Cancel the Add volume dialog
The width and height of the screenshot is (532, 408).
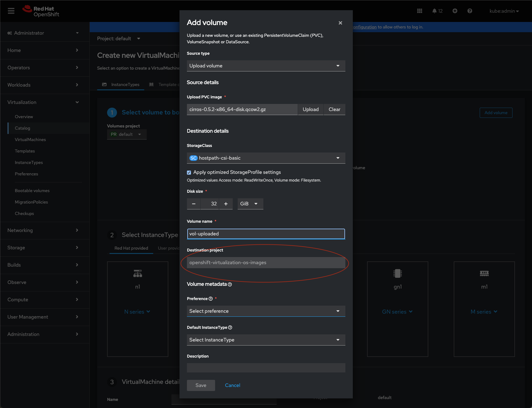coord(232,385)
